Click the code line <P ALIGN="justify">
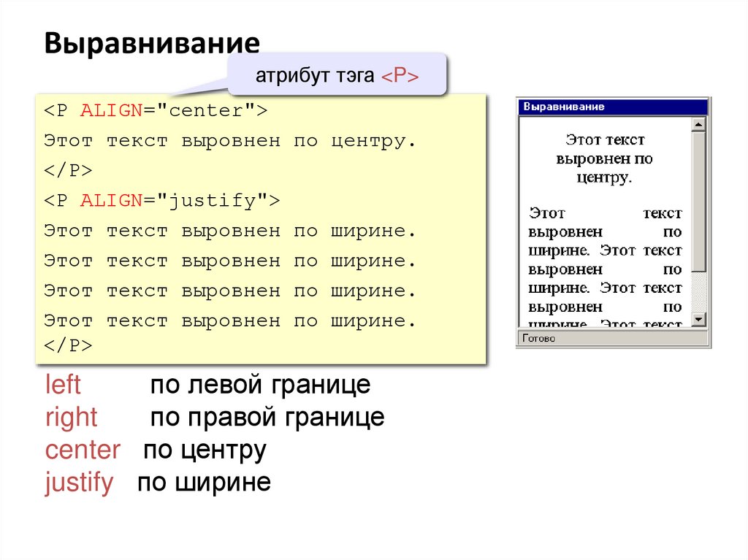 161,201
